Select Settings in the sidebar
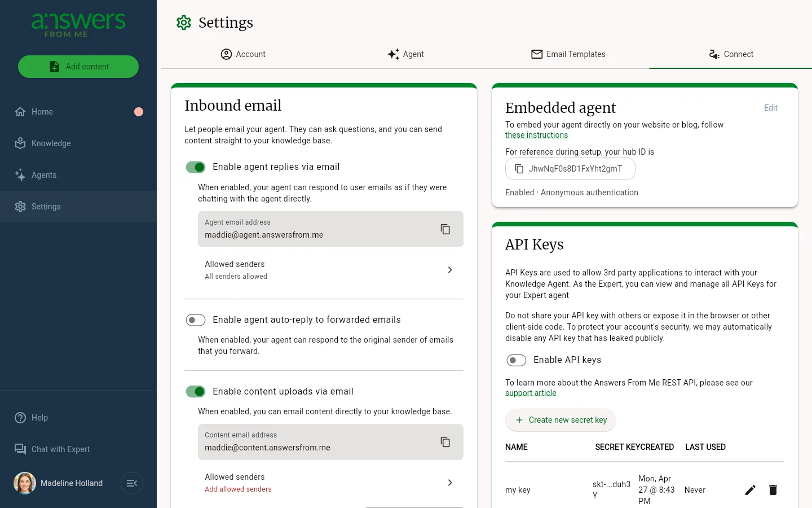 pyautogui.click(x=78, y=207)
